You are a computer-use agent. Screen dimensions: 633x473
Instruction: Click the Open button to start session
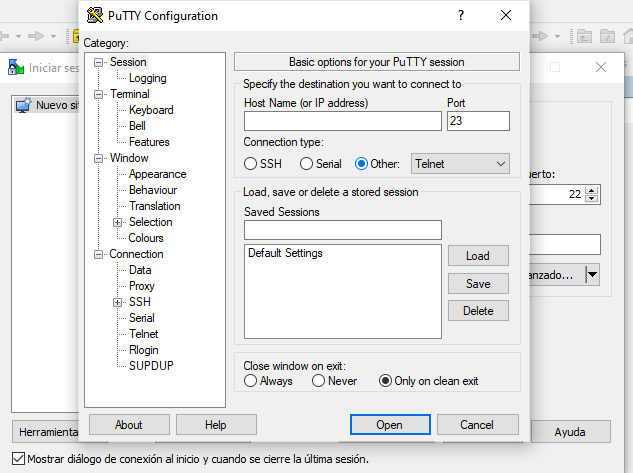pos(389,425)
